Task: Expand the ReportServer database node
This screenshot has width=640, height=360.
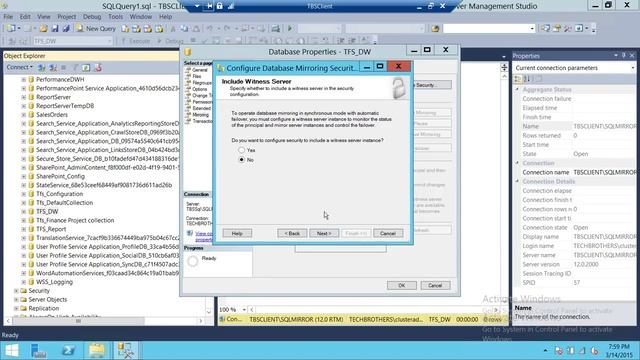Action: coord(24,97)
